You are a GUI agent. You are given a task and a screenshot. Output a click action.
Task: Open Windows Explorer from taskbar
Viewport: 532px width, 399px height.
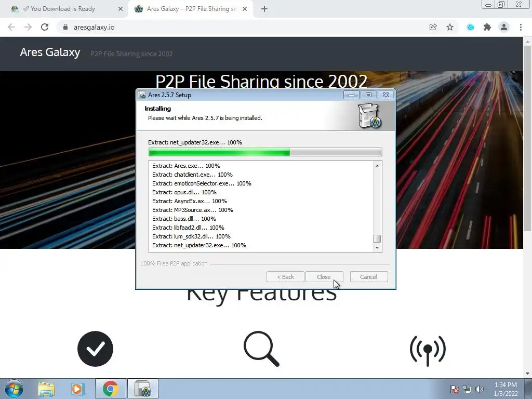(x=46, y=389)
